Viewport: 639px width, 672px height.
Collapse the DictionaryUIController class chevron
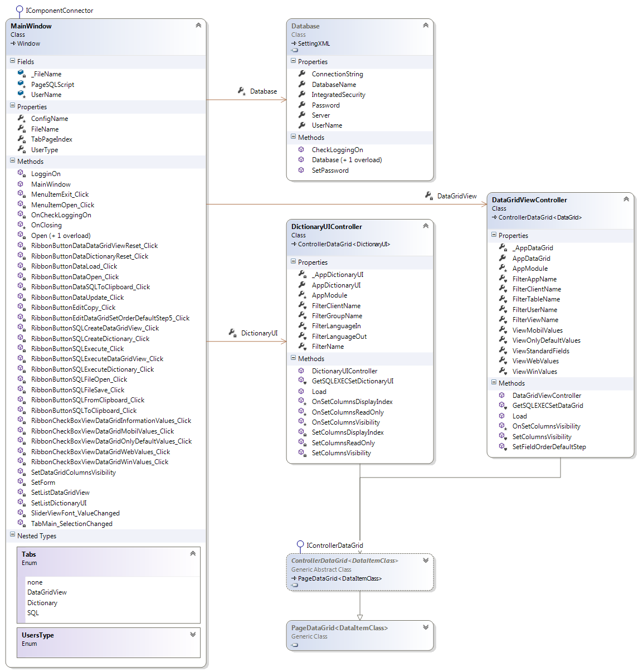426,226
